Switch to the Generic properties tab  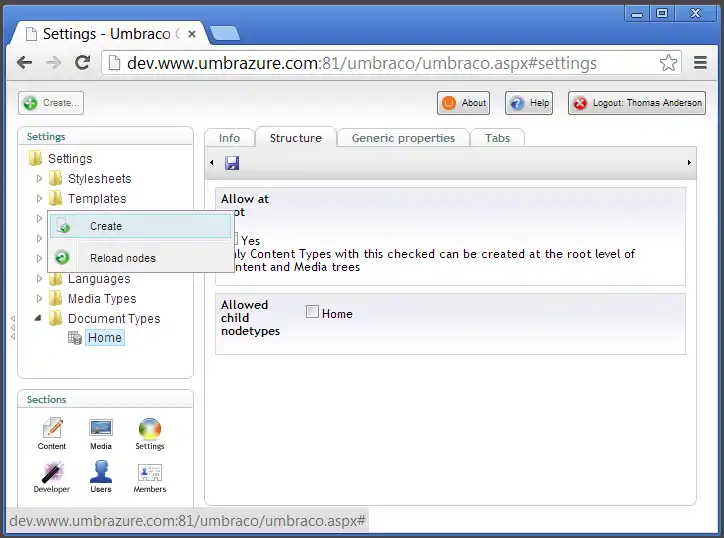tap(403, 138)
